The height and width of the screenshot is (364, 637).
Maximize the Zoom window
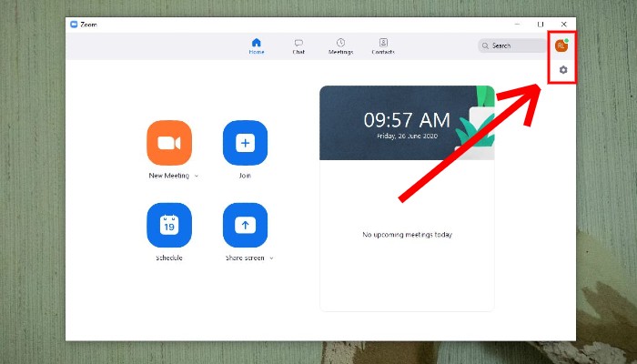[x=541, y=25]
